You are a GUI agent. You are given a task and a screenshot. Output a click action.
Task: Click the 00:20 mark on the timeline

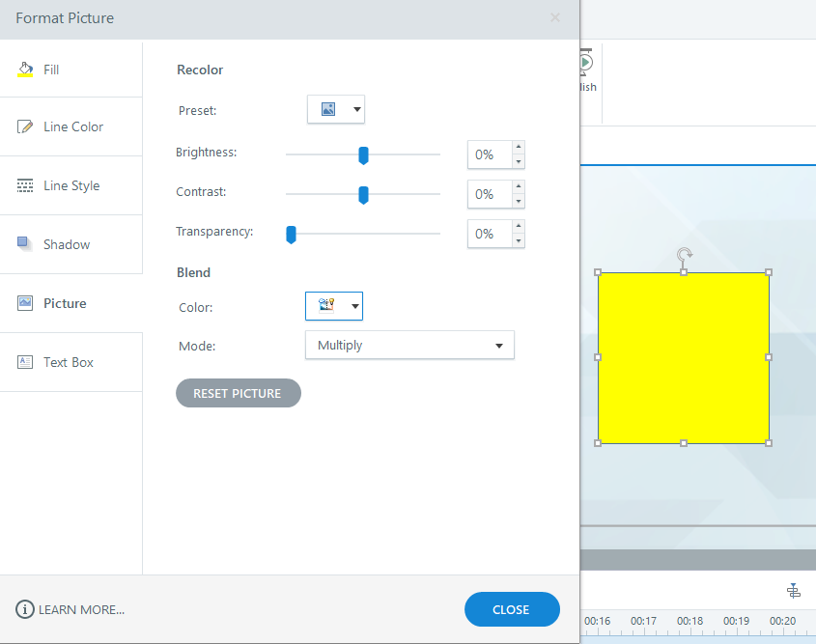[782, 621]
